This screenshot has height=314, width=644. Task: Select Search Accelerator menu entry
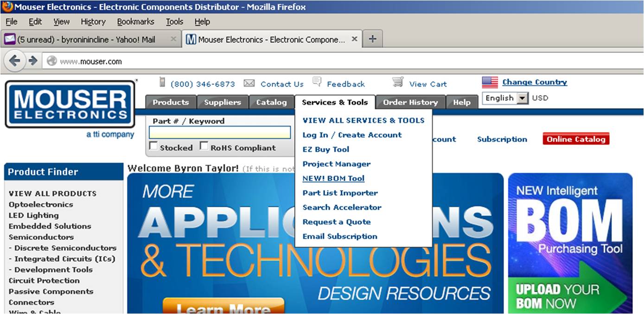[x=342, y=207]
